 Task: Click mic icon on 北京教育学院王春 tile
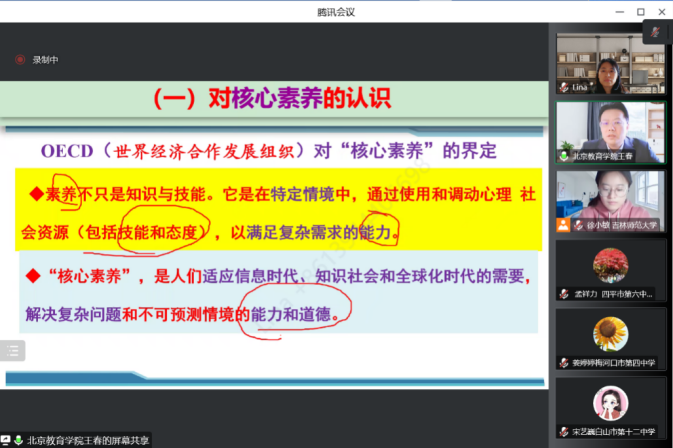click(563, 157)
